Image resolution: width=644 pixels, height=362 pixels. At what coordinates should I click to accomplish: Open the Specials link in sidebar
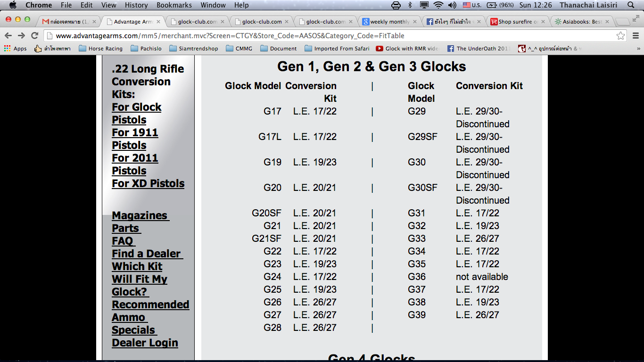(133, 330)
